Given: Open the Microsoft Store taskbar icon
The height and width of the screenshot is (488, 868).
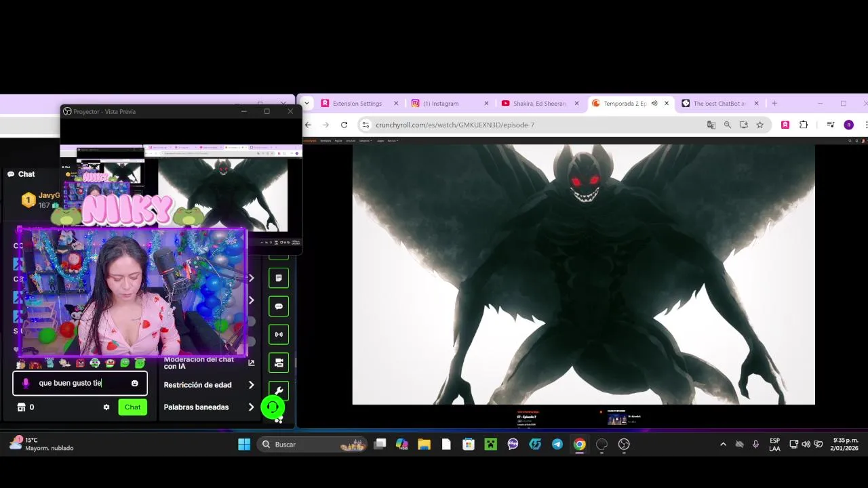Looking at the screenshot, I should (469, 445).
